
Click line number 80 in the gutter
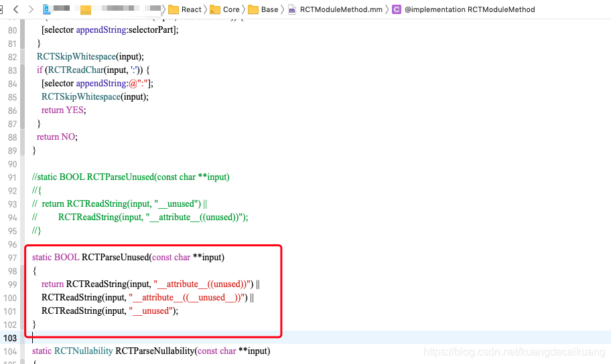tap(12, 30)
